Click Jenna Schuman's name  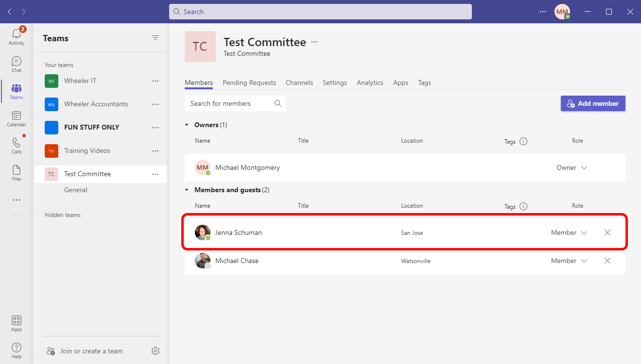(x=239, y=232)
